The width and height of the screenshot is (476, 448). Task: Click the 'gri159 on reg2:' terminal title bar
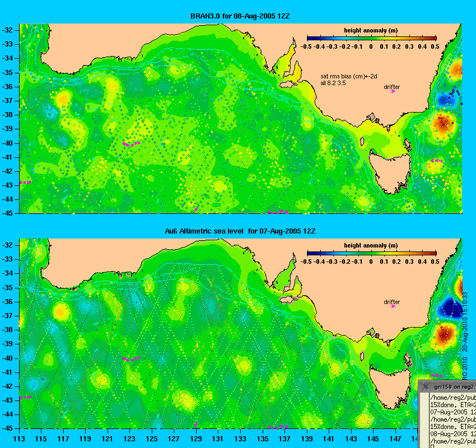pos(447,386)
